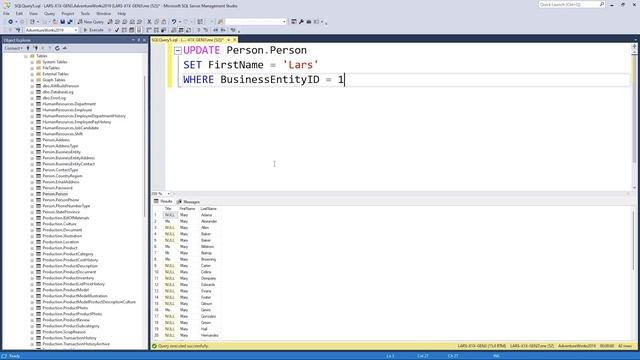Click the Save file disk icon
The width and height of the screenshot is (640, 360).
click(62, 22)
